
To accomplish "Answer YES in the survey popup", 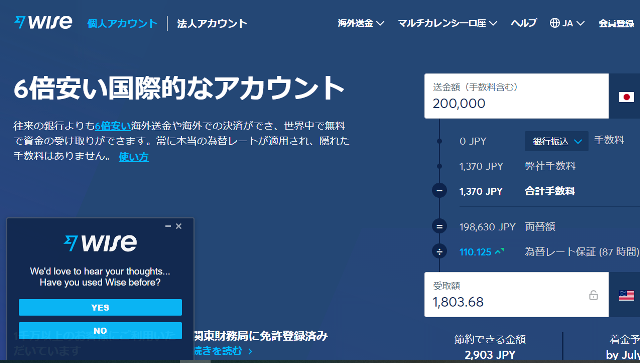I will pyautogui.click(x=100, y=307).
